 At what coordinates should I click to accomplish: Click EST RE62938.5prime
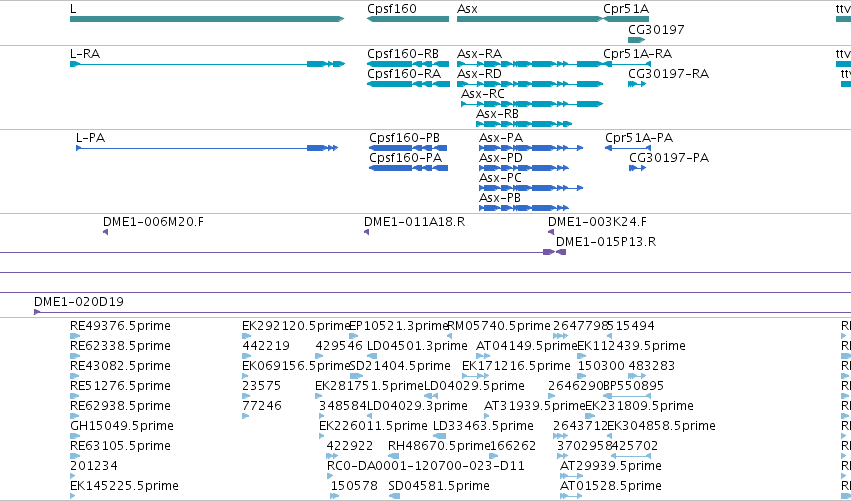75,416
